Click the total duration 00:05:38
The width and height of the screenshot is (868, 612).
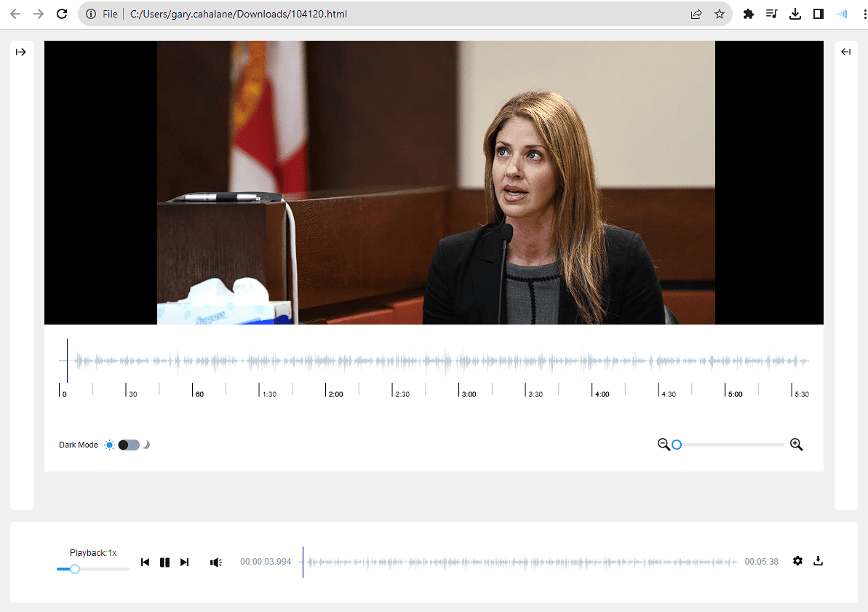pos(761,562)
